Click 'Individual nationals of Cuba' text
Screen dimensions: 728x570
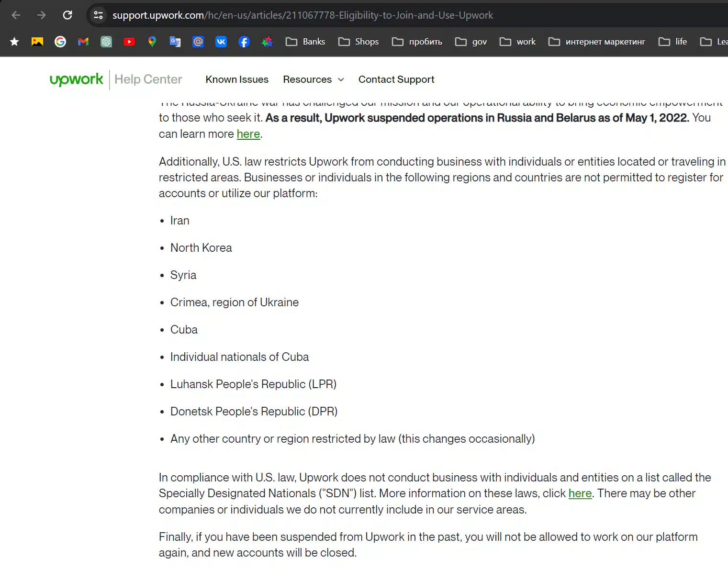point(239,357)
